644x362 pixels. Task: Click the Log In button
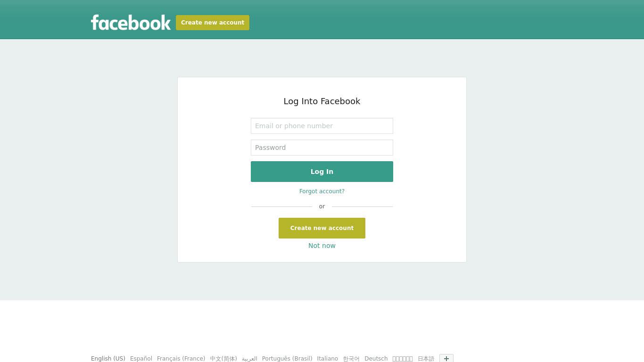coord(322,172)
